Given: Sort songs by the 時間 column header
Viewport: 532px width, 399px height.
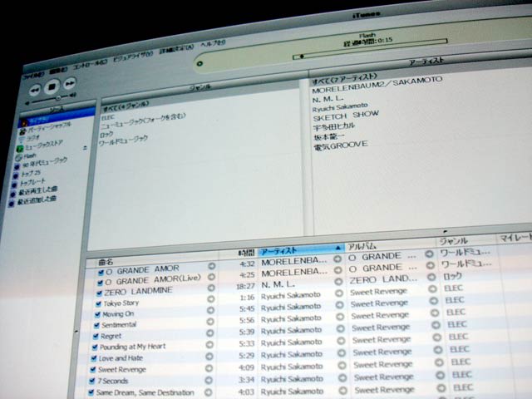Looking at the screenshot, I should click(244, 250).
